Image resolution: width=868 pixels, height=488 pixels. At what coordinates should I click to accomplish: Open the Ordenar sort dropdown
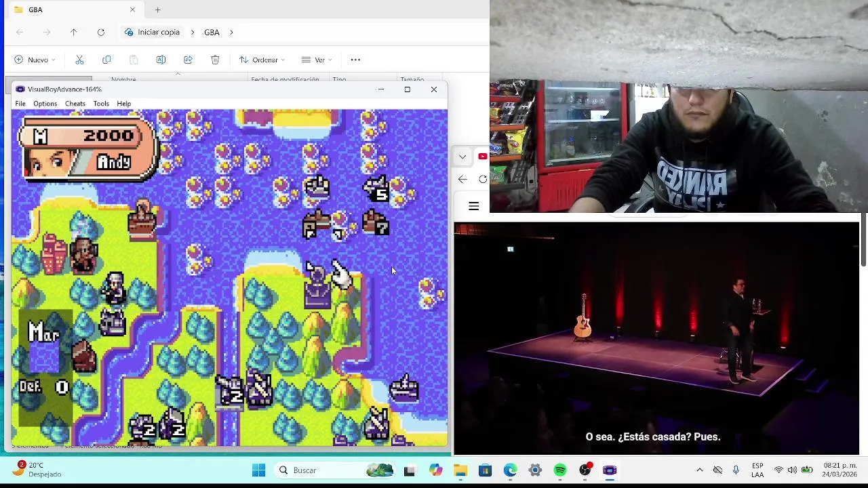click(262, 60)
